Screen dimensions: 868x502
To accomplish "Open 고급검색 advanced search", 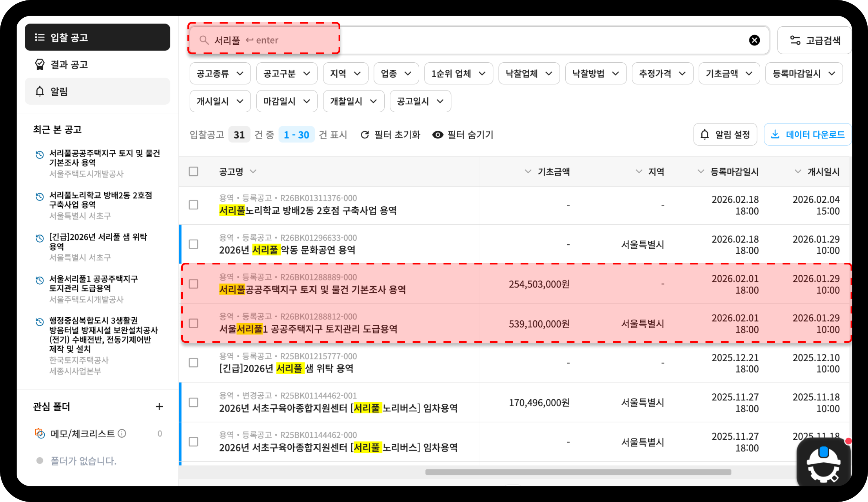I will click(x=815, y=40).
